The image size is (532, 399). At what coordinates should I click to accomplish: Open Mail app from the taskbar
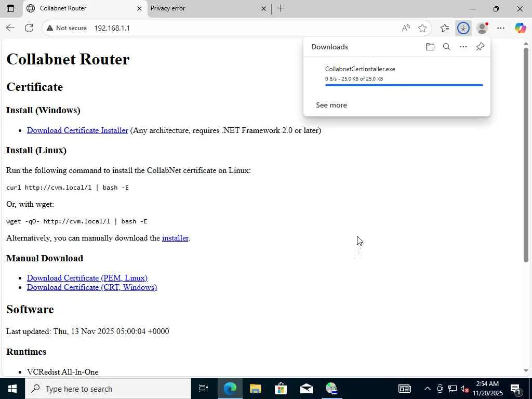click(307, 389)
